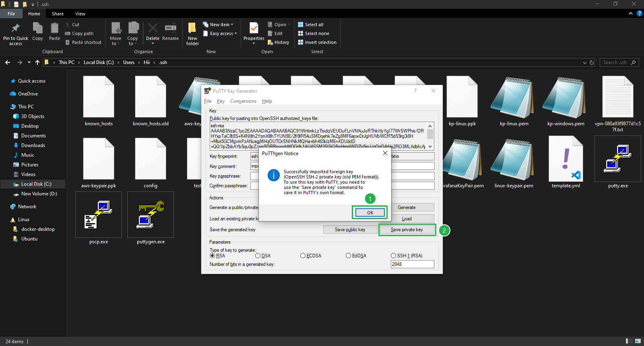
Task: Collapse the ribbon with the chevron
Action: pos(630,14)
